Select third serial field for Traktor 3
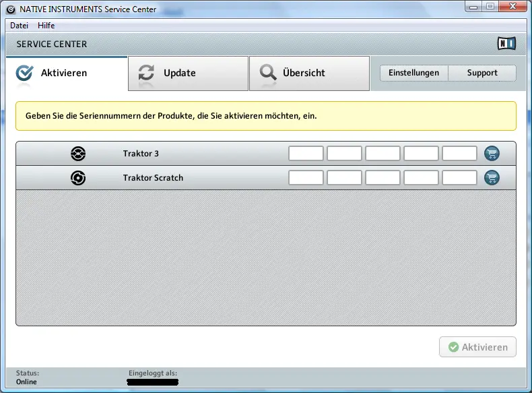This screenshot has width=532, height=393. coord(383,154)
